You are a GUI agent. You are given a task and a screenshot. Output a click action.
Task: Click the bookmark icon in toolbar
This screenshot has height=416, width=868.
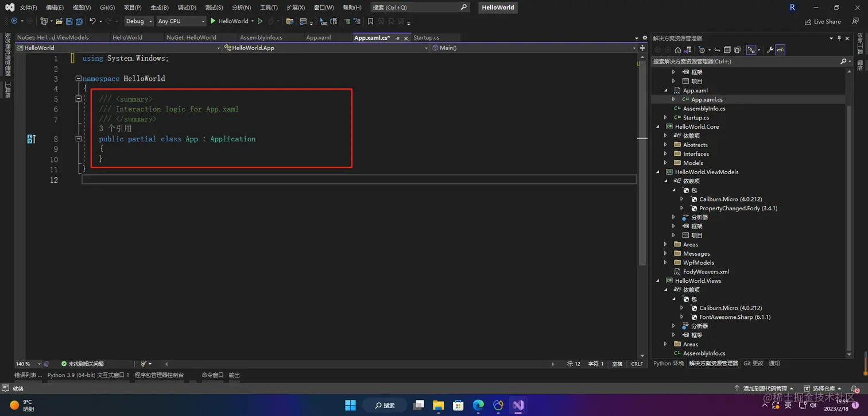pyautogui.click(x=370, y=21)
